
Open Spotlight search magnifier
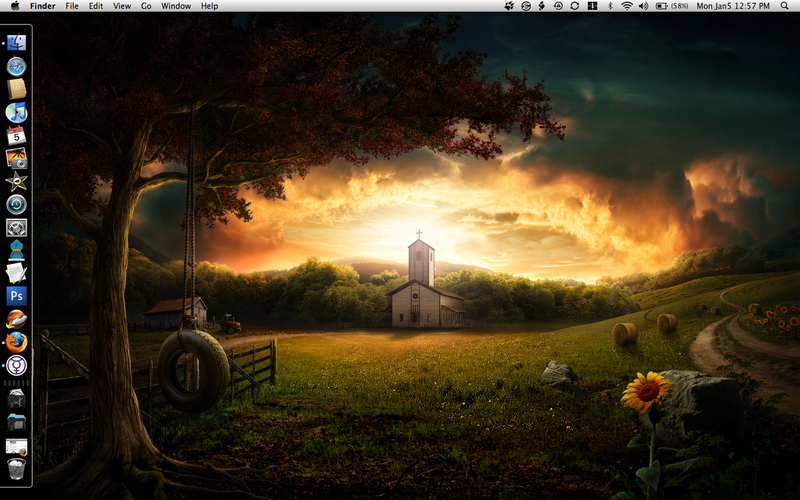click(784, 6)
